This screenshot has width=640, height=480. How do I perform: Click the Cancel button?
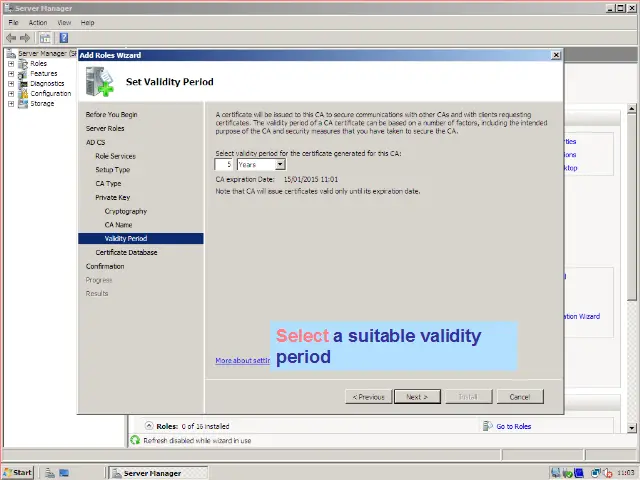point(520,397)
